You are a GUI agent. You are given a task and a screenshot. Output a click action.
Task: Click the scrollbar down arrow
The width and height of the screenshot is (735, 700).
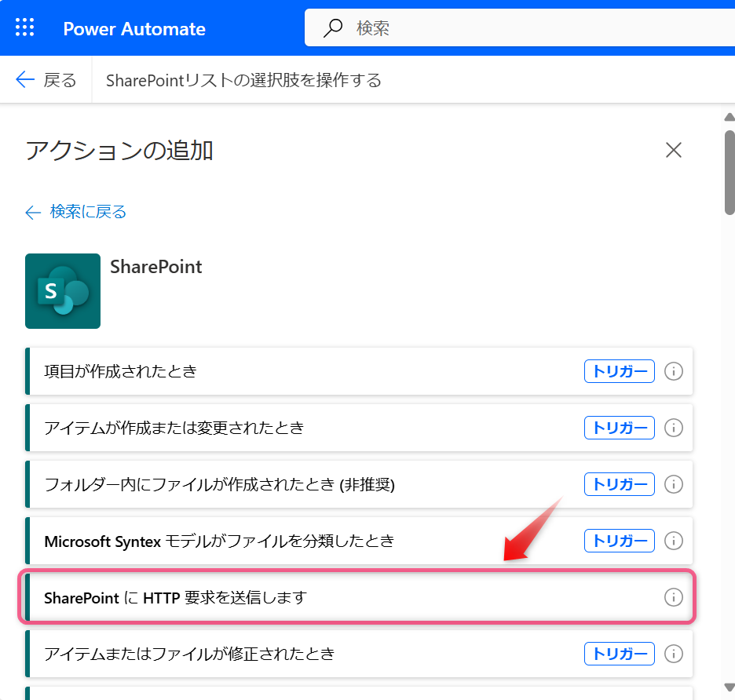click(730, 687)
